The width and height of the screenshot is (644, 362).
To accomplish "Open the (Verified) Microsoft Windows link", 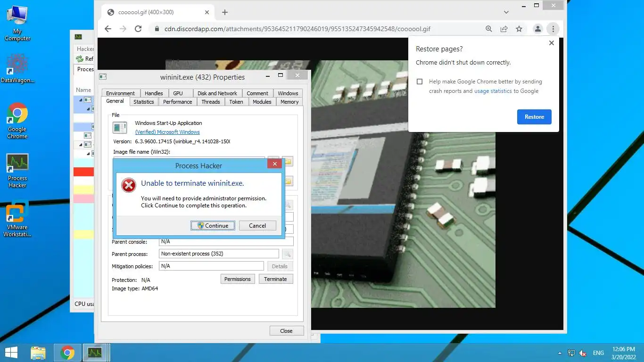I will click(x=167, y=132).
